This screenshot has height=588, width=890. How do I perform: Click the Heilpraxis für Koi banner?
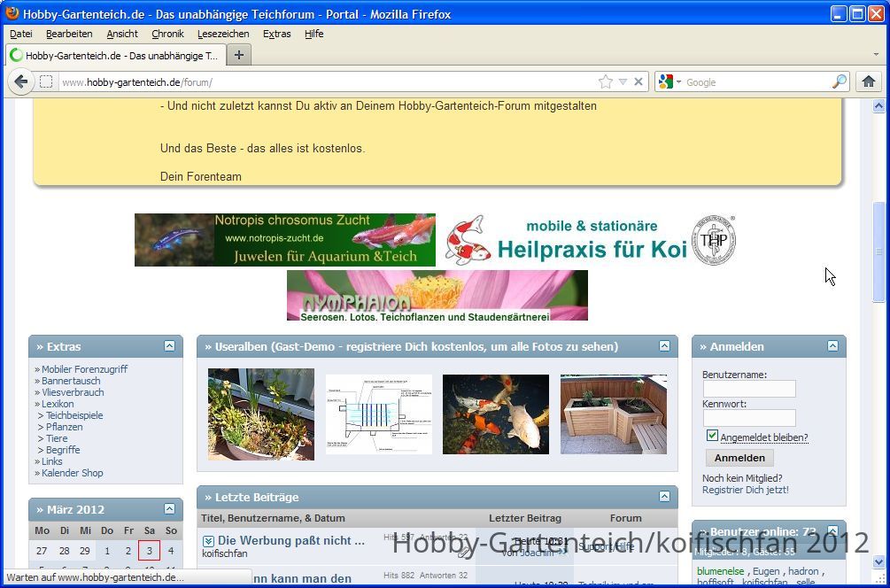coord(591,239)
